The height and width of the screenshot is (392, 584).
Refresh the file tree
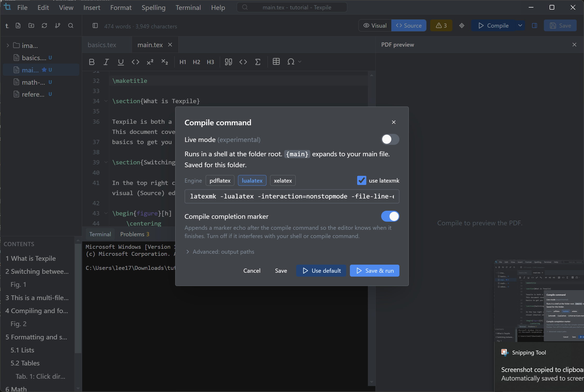pyautogui.click(x=44, y=26)
